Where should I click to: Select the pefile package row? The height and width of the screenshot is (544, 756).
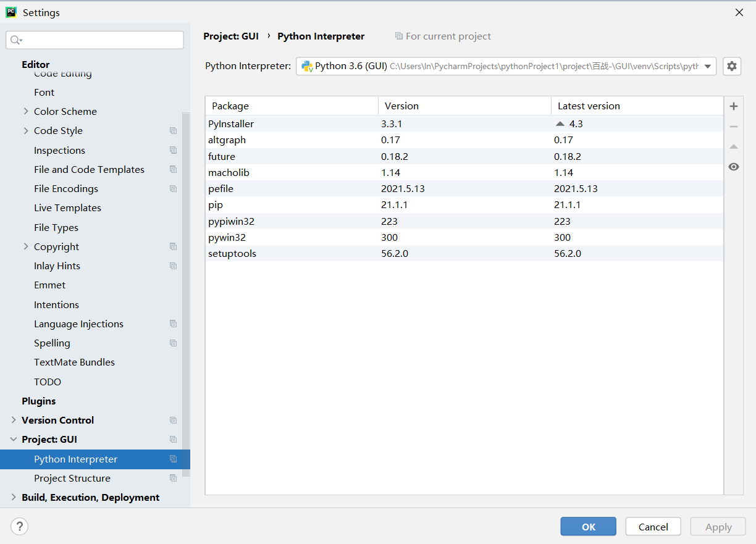(464, 188)
